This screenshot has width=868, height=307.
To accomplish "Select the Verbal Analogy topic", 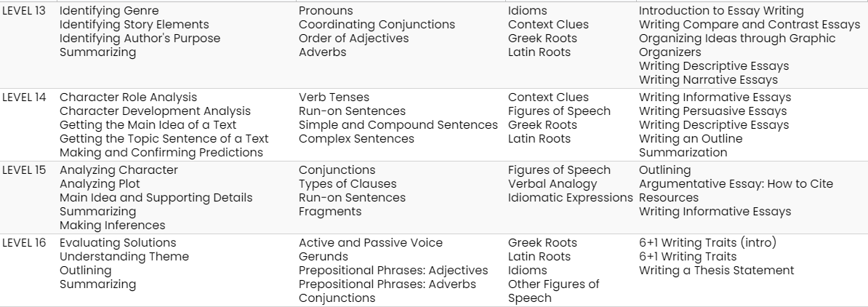I will pos(552,184).
